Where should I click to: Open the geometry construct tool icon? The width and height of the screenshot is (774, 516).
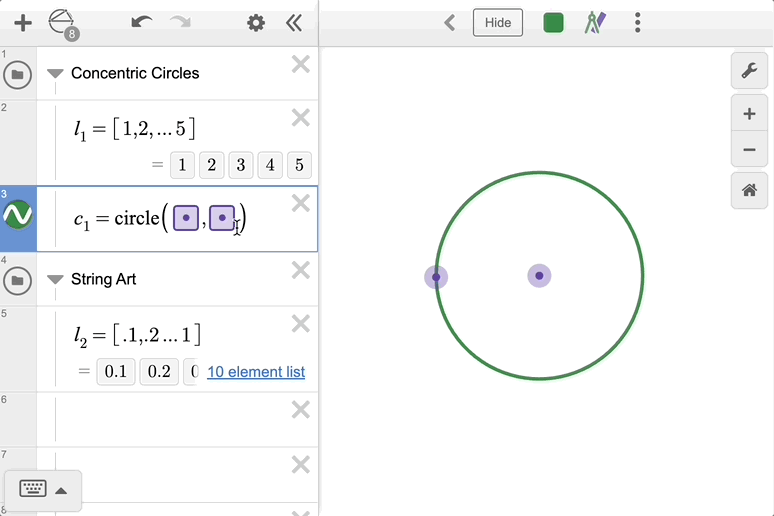63,23
